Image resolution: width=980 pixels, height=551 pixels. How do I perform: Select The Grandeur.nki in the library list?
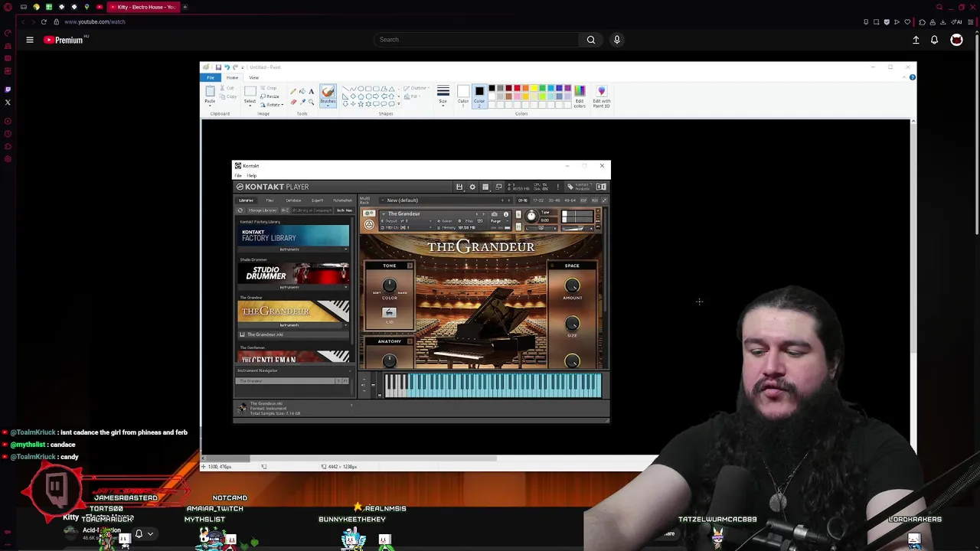[293, 334]
